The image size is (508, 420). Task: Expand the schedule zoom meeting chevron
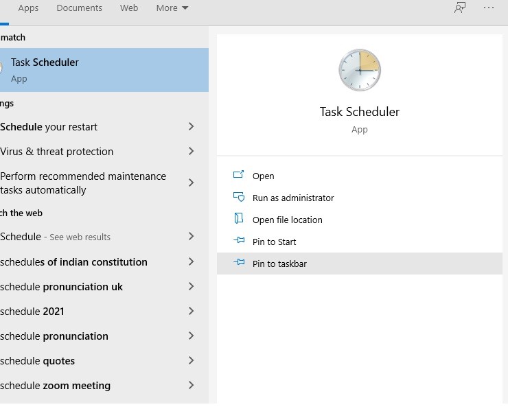191,386
